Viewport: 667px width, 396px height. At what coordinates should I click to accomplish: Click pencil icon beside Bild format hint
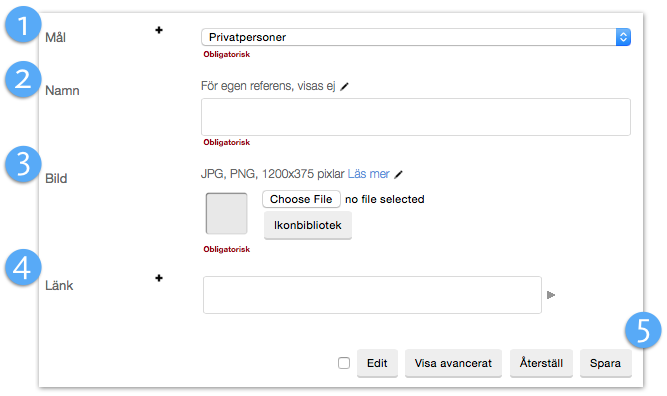tap(398, 174)
